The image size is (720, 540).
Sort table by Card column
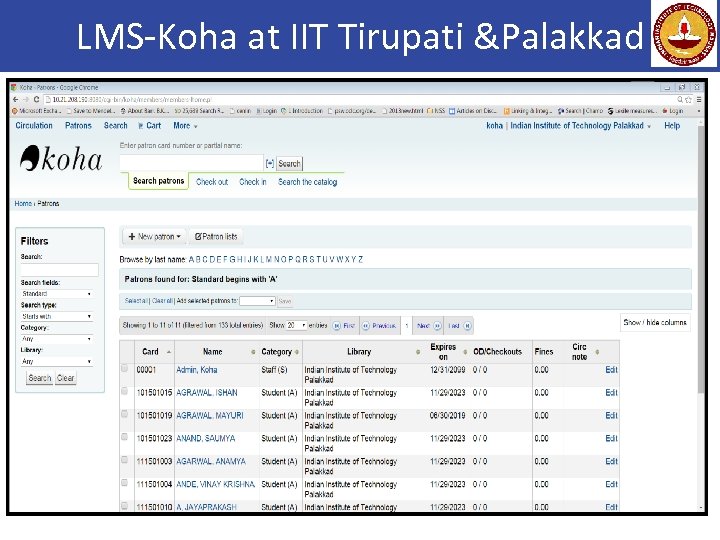pos(154,352)
